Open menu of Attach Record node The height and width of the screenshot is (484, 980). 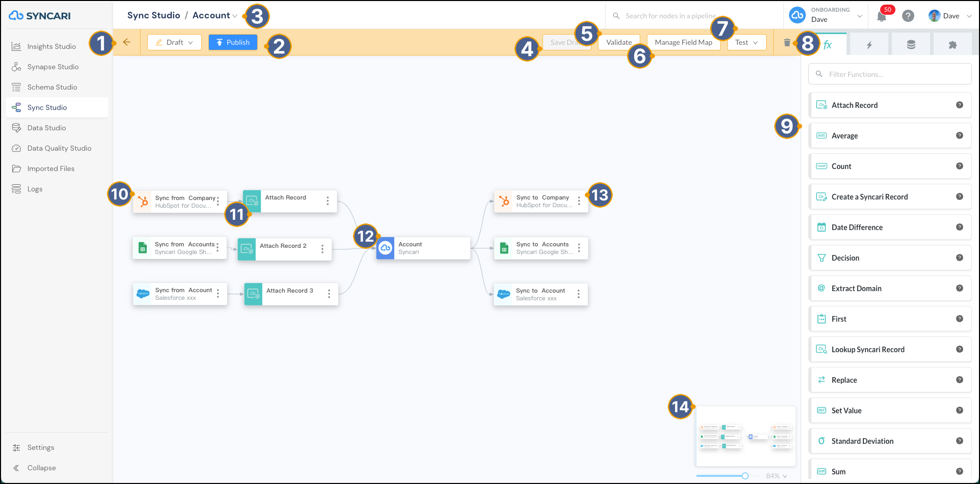point(328,201)
